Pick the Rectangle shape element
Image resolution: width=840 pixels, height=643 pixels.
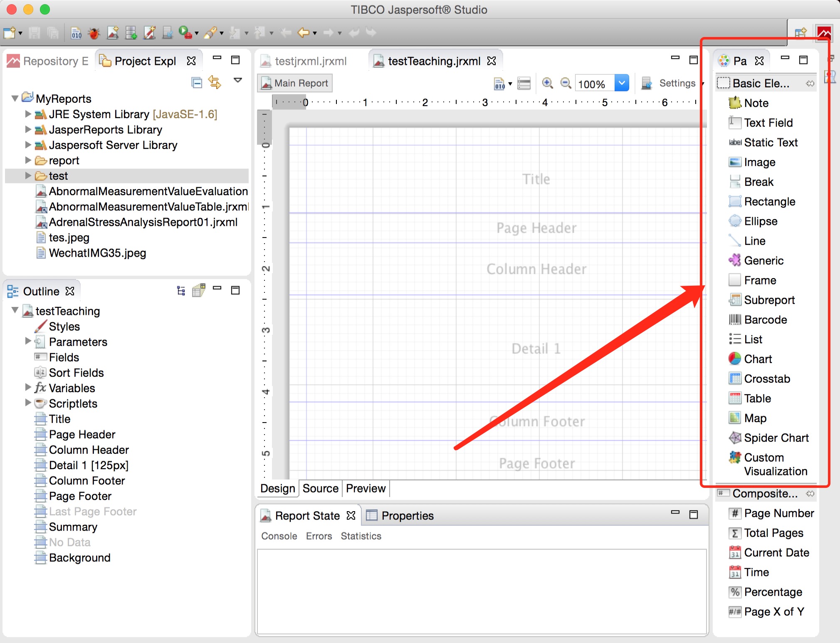pyautogui.click(x=762, y=201)
